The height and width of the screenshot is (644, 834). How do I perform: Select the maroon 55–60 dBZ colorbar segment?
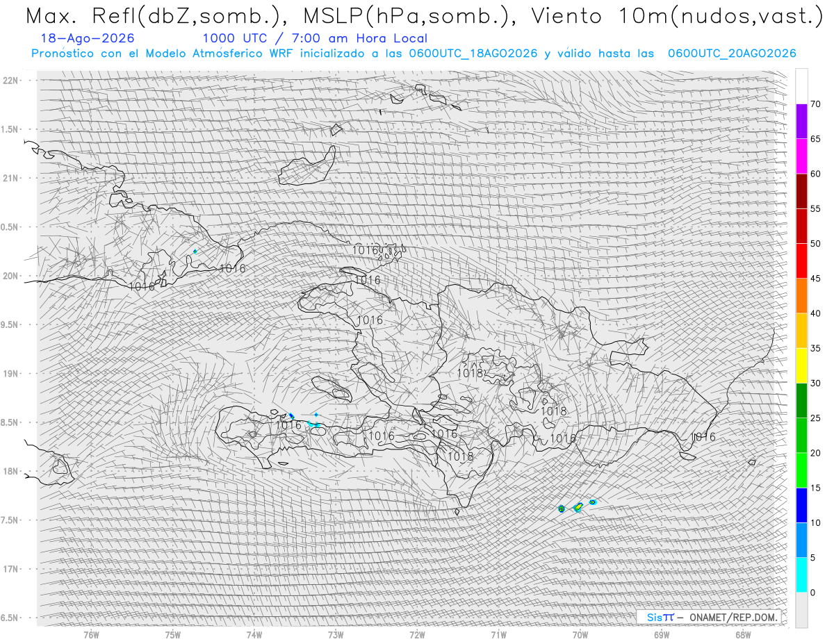pyautogui.click(x=801, y=191)
